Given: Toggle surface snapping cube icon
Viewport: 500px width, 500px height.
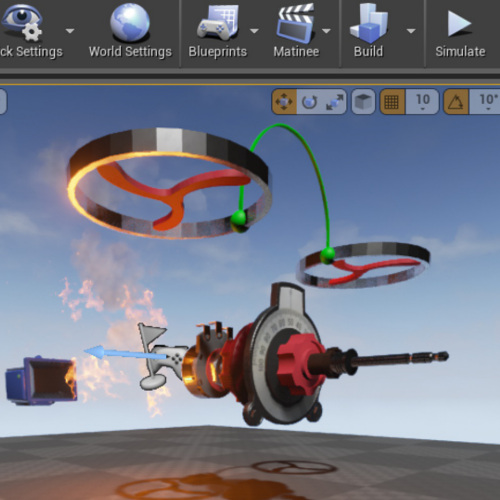Looking at the screenshot, I should pyautogui.click(x=363, y=102).
